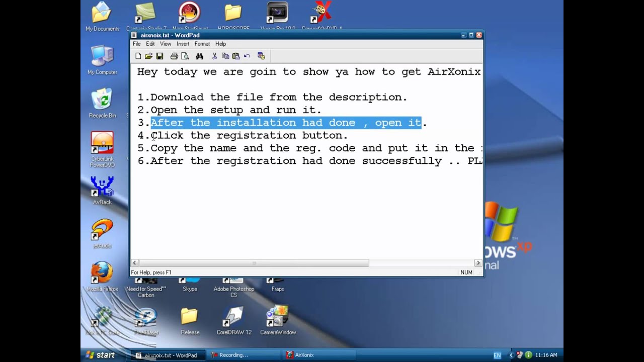Close the WordPad window
Image resolution: width=644 pixels, height=362 pixels.
pos(479,35)
